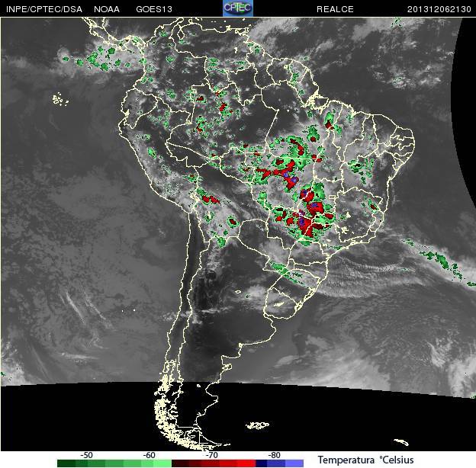Screen dimensions: 476x468
Task: Click the blue section of the color scale
Action: (279, 463)
